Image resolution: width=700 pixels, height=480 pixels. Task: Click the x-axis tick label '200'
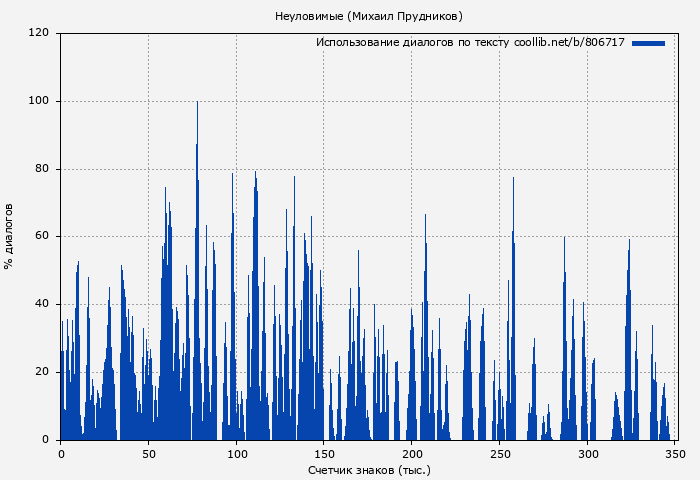[x=411, y=452]
